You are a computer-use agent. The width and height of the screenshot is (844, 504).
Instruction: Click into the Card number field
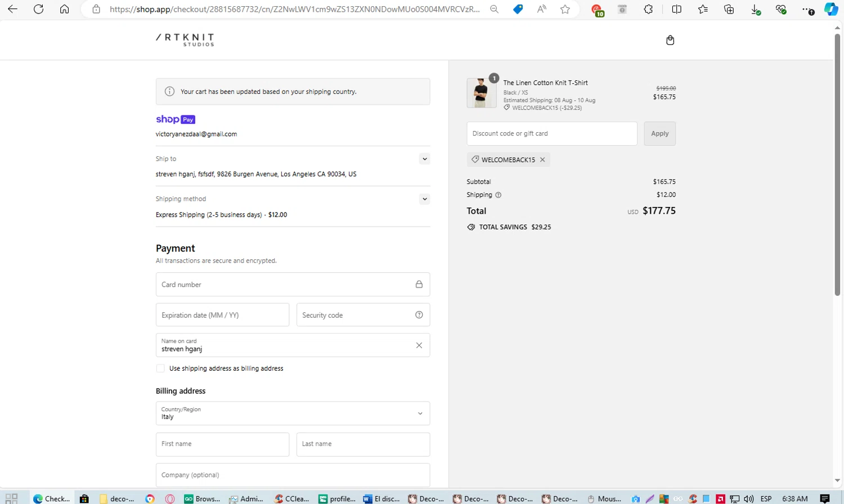click(293, 285)
